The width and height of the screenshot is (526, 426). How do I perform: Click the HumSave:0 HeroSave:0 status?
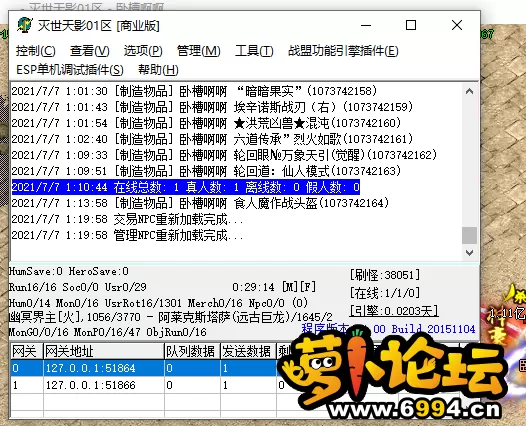(x=69, y=271)
